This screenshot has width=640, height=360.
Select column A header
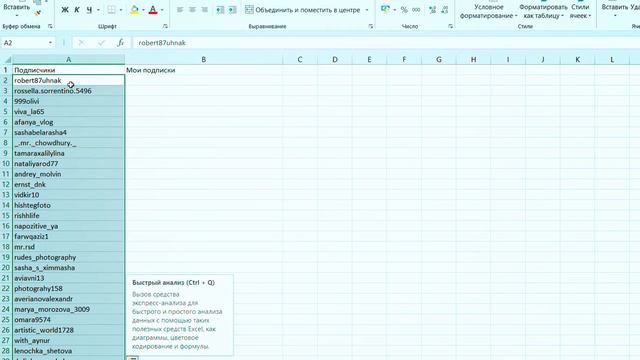(x=68, y=60)
